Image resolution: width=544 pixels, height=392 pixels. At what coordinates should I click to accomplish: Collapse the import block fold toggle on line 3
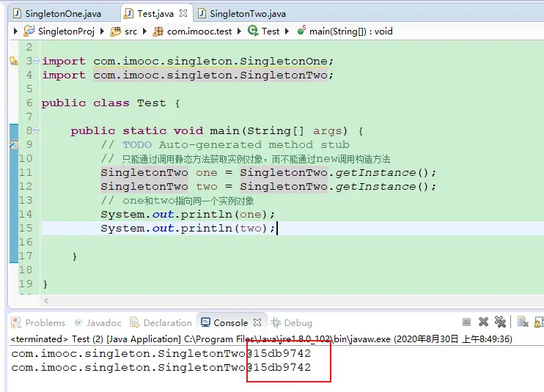tap(37, 61)
